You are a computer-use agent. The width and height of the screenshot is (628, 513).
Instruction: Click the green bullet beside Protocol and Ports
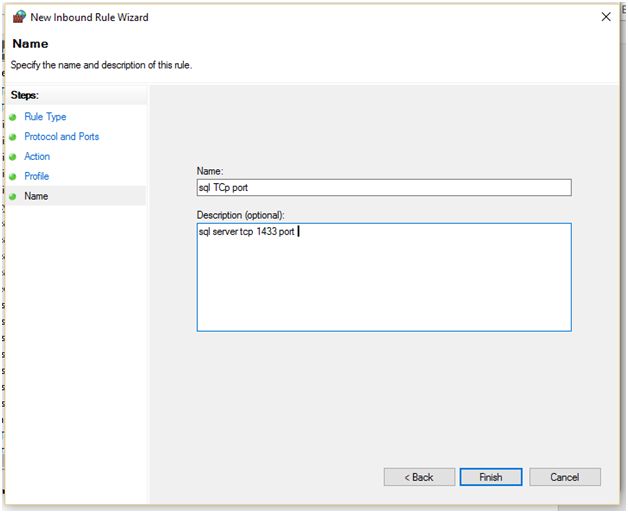(x=13, y=137)
